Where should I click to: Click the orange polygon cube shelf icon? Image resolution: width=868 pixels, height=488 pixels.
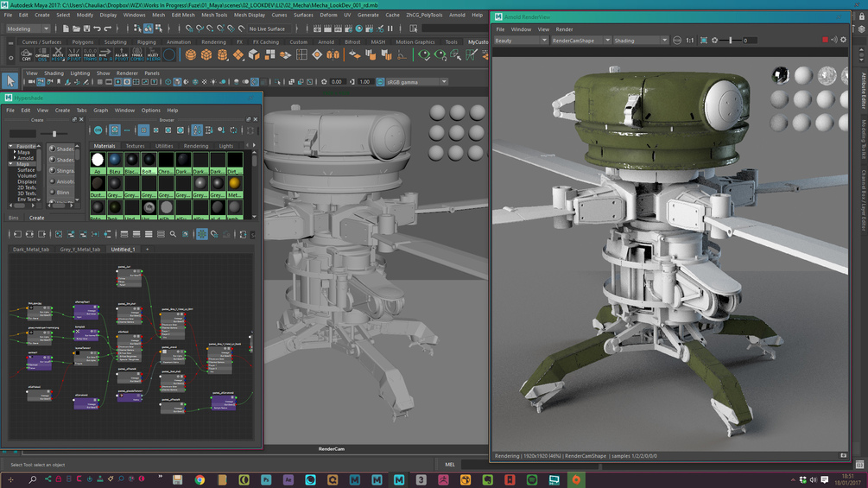pos(206,54)
